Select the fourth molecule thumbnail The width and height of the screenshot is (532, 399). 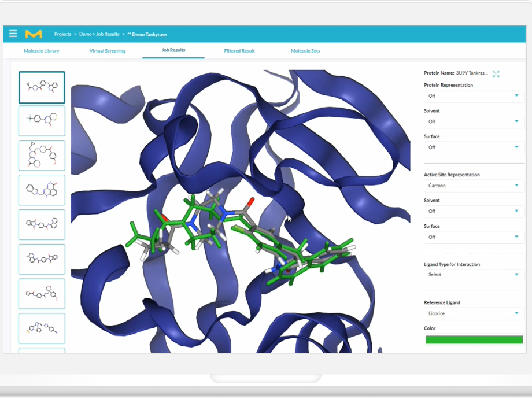click(x=42, y=190)
